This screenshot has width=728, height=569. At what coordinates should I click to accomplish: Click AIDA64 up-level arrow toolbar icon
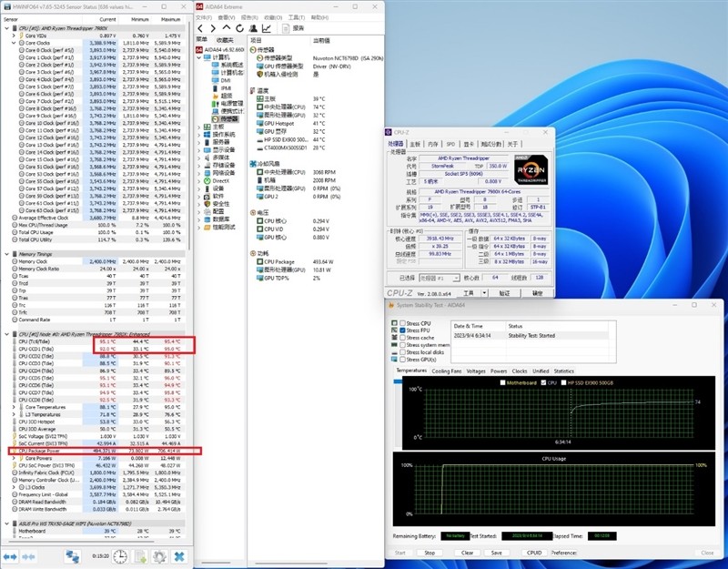click(226, 28)
